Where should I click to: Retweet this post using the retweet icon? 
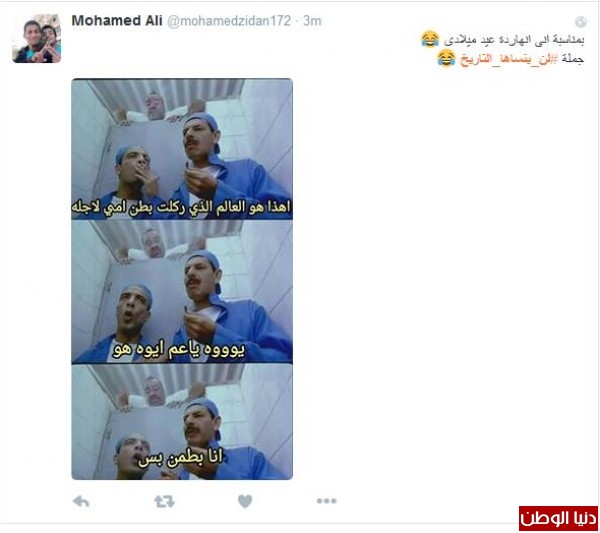click(x=164, y=501)
